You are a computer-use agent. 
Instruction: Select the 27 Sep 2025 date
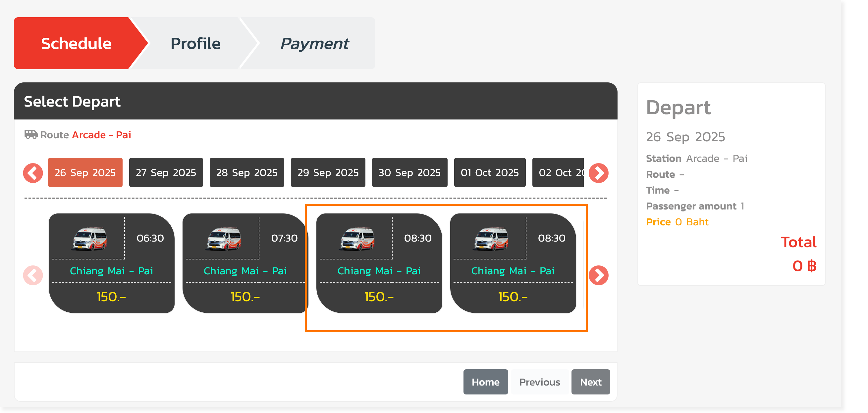166,172
